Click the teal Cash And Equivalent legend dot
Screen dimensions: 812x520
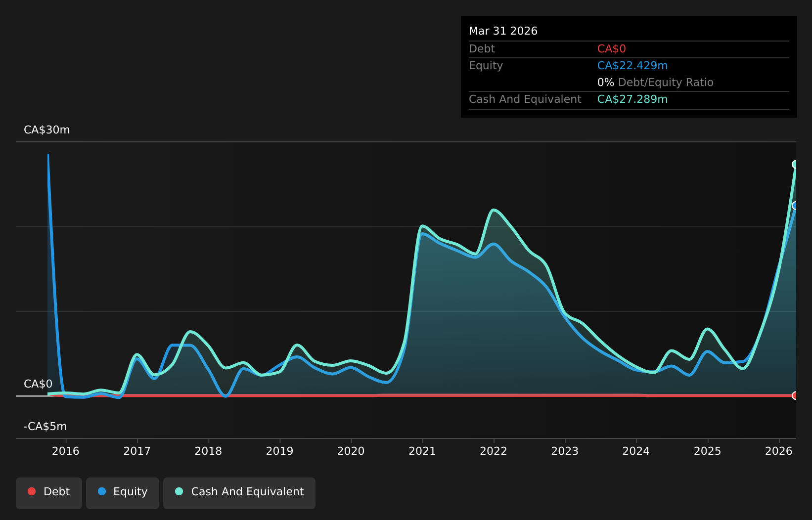point(179,491)
